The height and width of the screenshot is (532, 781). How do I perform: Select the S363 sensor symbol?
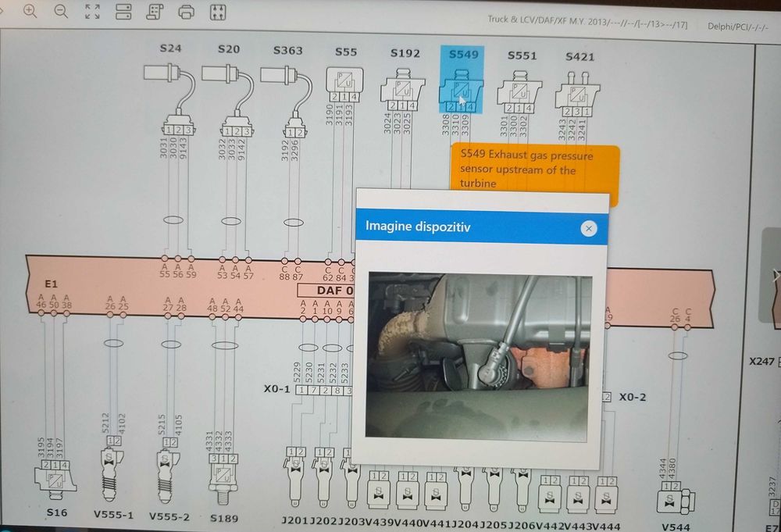click(x=287, y=102)
